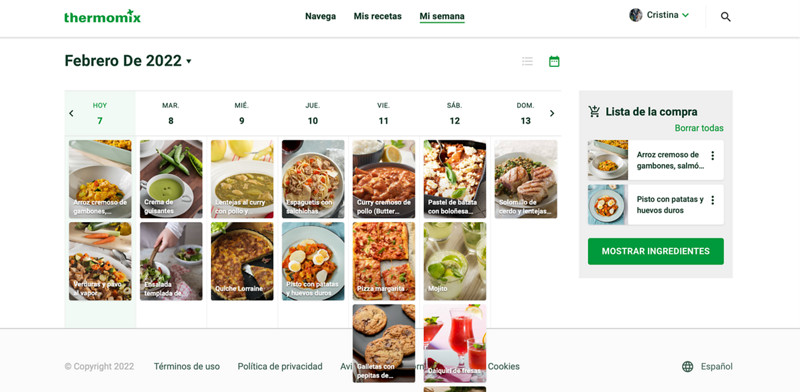
Task: Go to previous week arrow
Action: coord(71,113)
